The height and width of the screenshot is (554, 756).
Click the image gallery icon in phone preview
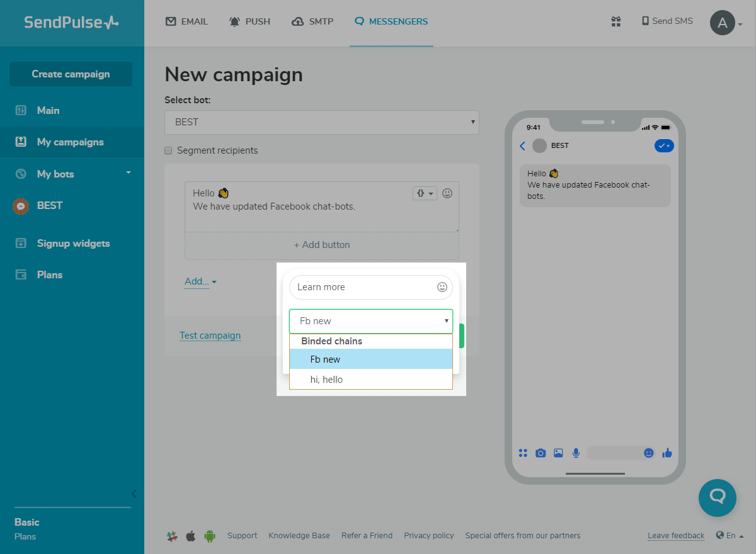point(558,453)
